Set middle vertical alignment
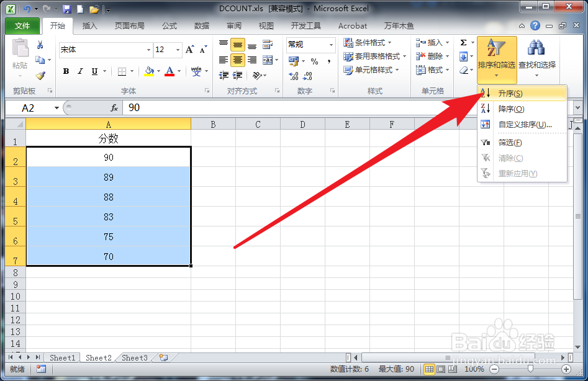 point(238,45)
